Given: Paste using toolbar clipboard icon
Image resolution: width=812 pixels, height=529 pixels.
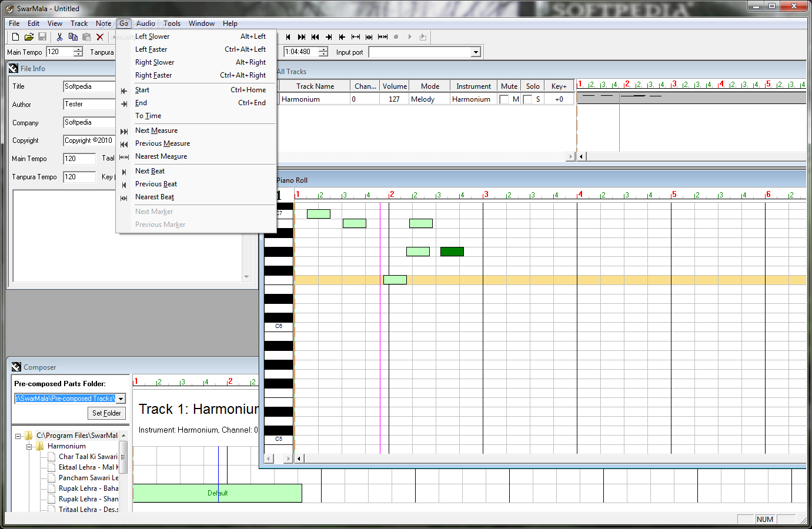Looking at the screenshot, I should 86,37.
